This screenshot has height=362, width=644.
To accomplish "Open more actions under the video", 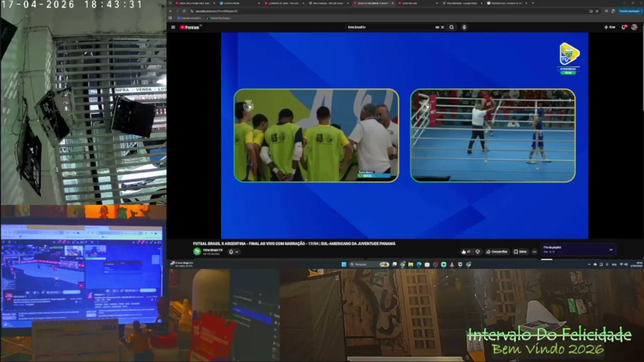I will [x=534, y=251].
